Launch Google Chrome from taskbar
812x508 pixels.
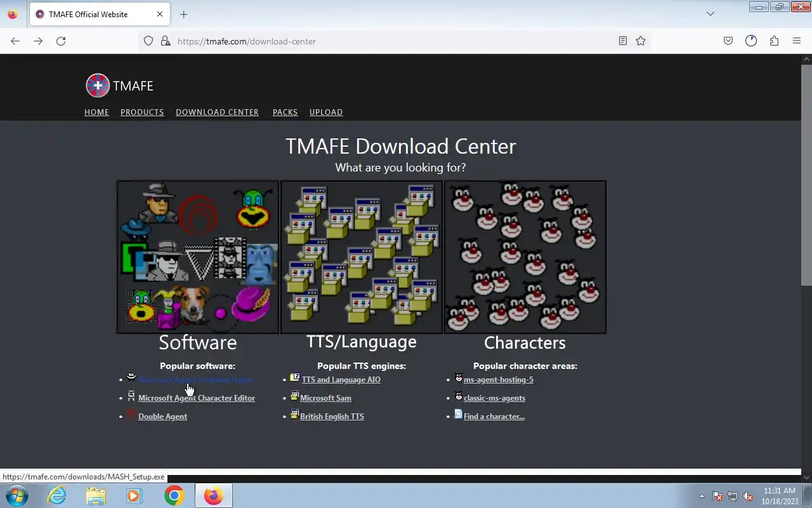pos(174,495)
